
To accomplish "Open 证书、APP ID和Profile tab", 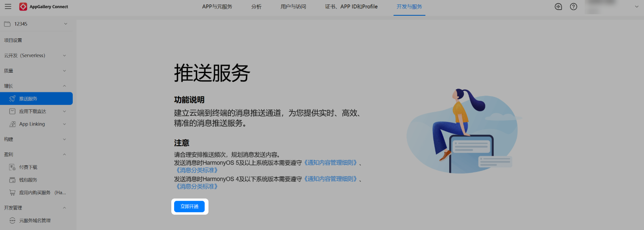I will (351, 6).
